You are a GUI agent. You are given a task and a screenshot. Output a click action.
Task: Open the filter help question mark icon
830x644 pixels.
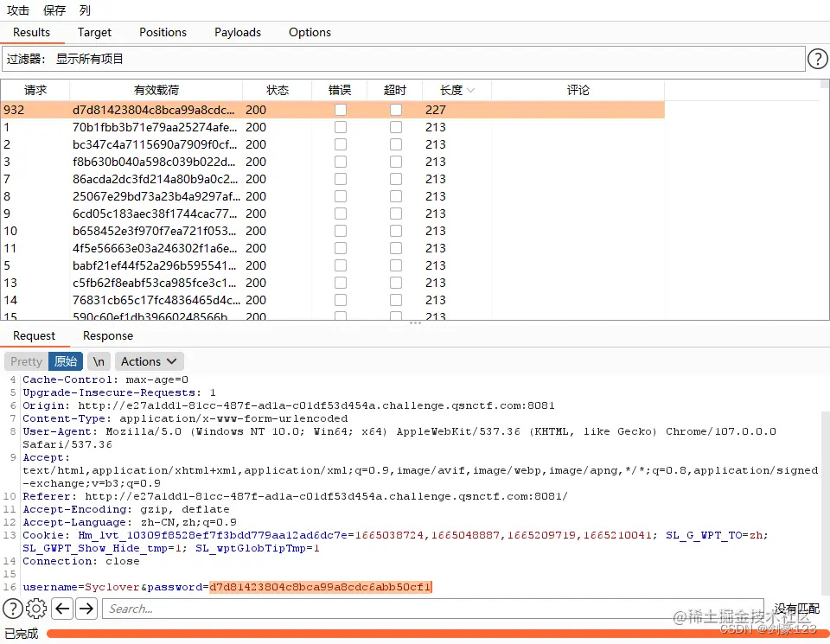[817, 59]
